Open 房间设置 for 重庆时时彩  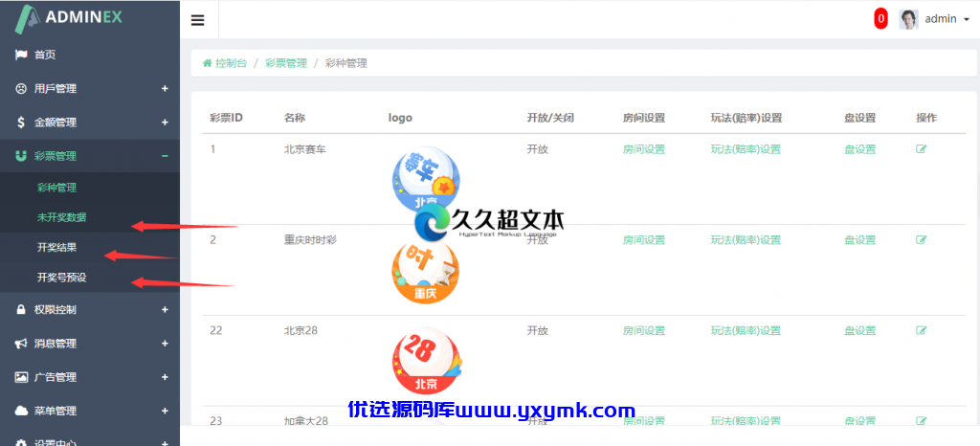click(644, 240)
